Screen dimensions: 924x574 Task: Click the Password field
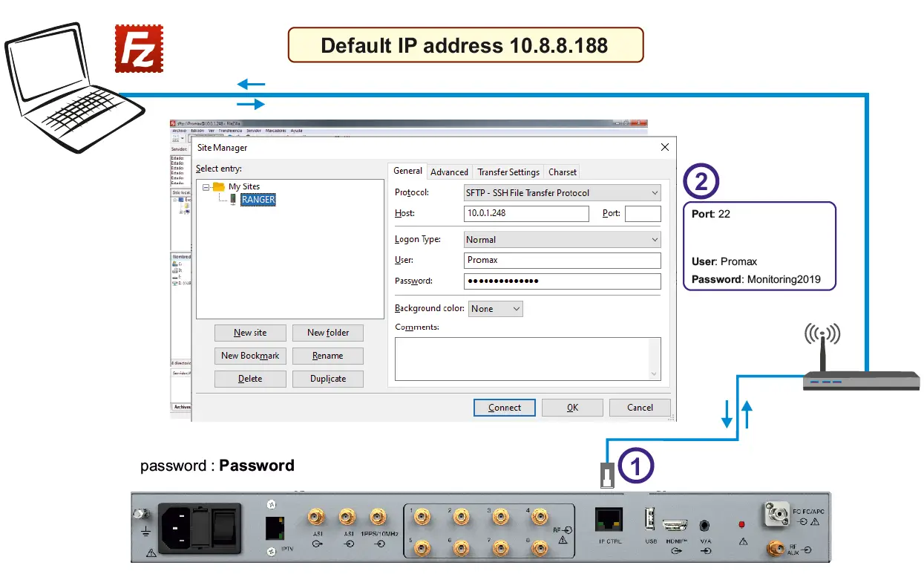coord(562,281)
